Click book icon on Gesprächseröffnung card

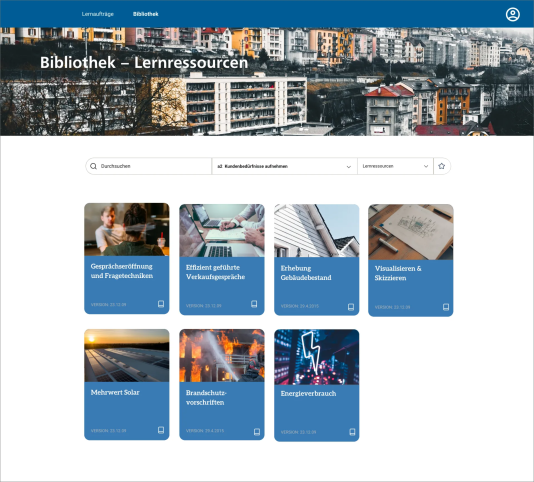[161, 304]
